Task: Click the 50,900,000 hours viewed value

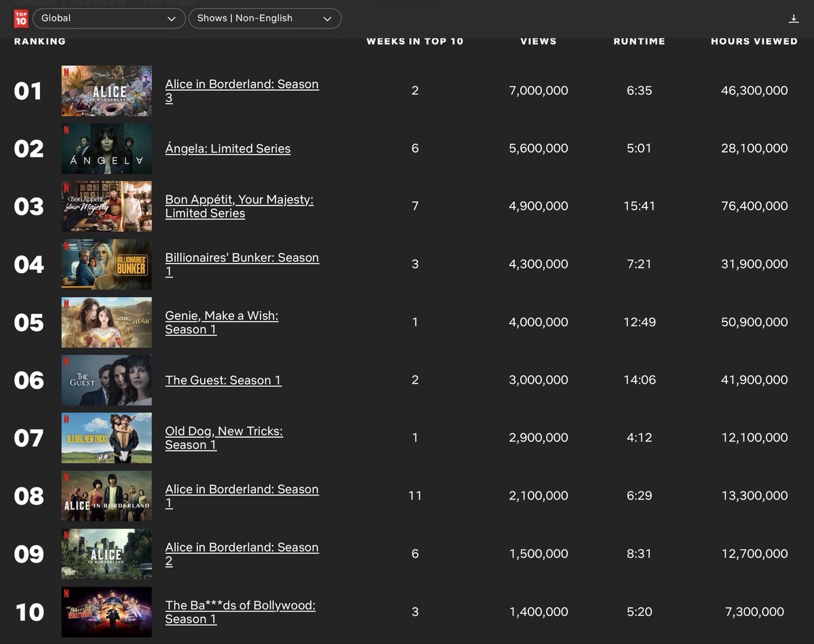Action: tap(754, 322)
